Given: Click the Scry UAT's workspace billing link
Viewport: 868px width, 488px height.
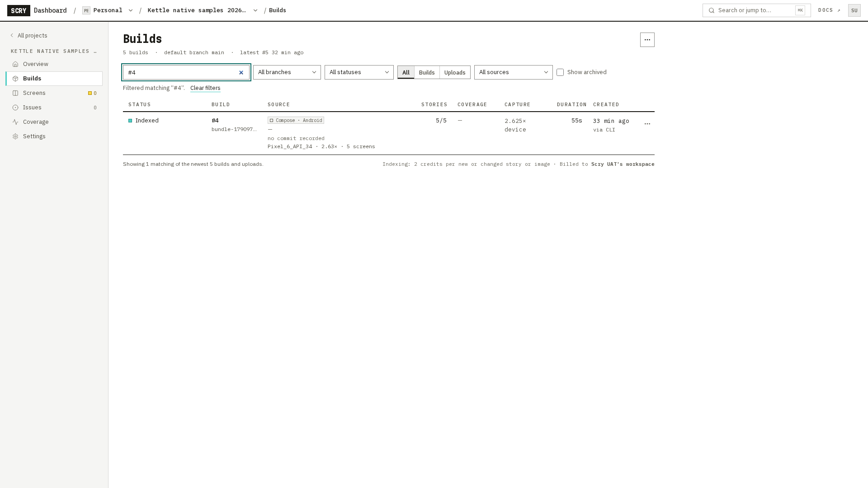Looking at the screenshot, I should tap(623, 164).
